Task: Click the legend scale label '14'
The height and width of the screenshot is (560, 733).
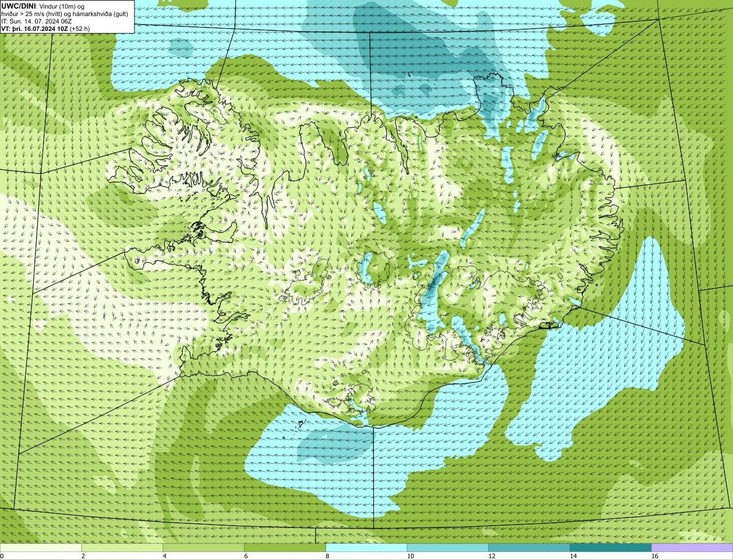Action: tap(573, 556)
